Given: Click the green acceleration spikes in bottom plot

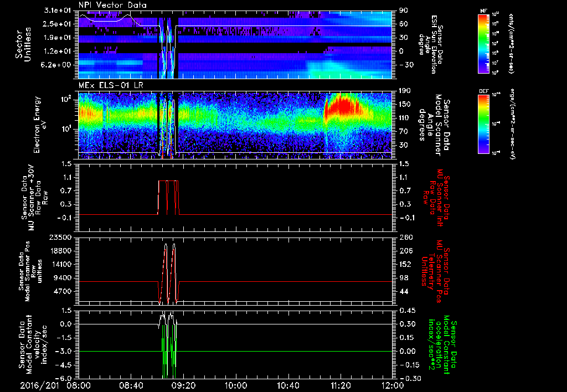Looking at the screenshot, I should (x=169, y=351).
